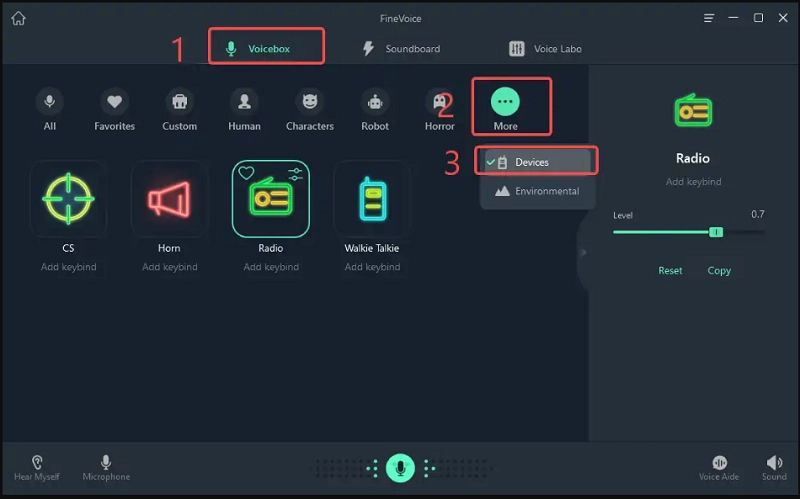Open the Robot voice category
The image size is (800, 499).
point(375,102)
